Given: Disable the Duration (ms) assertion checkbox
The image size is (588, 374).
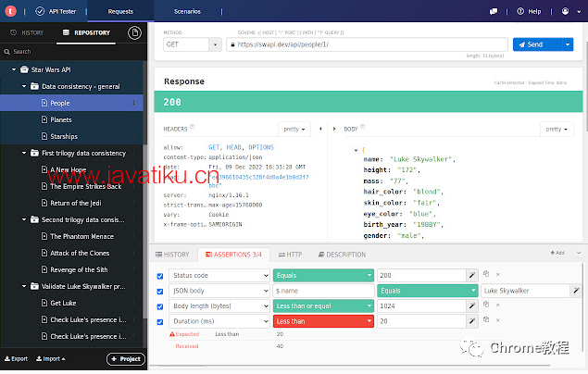Looking at the screenshot, I should tap(160, 321).
